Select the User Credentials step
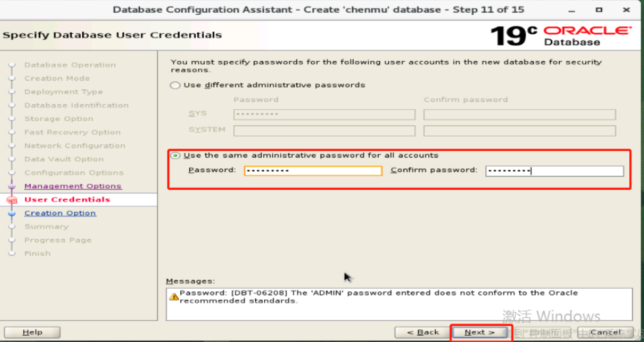 (67, 200)
